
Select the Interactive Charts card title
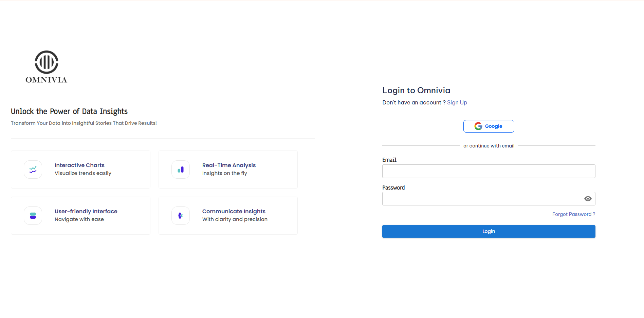(x=79, y=165)
